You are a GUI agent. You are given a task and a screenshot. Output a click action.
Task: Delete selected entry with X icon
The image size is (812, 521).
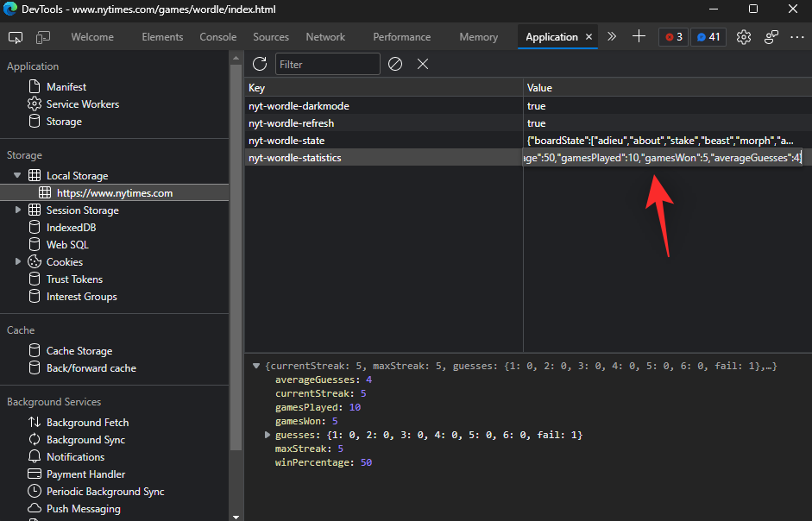pos(423,64)
